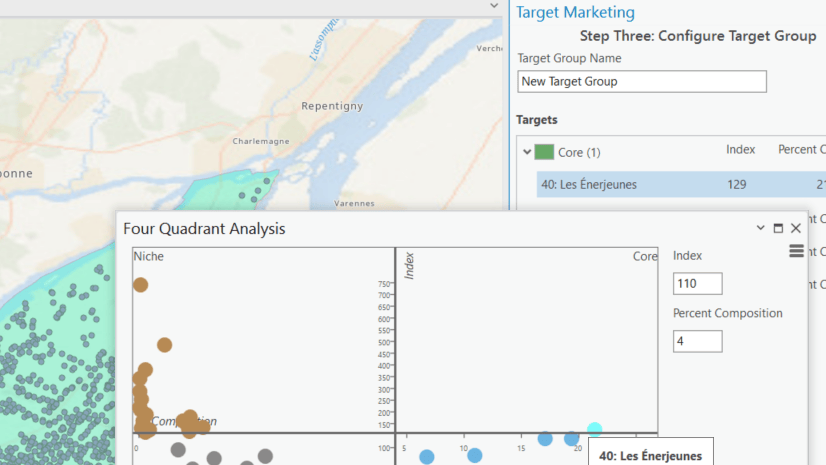
Task: Click the highlighted cyan point in chart
Action: pos(594,430)
